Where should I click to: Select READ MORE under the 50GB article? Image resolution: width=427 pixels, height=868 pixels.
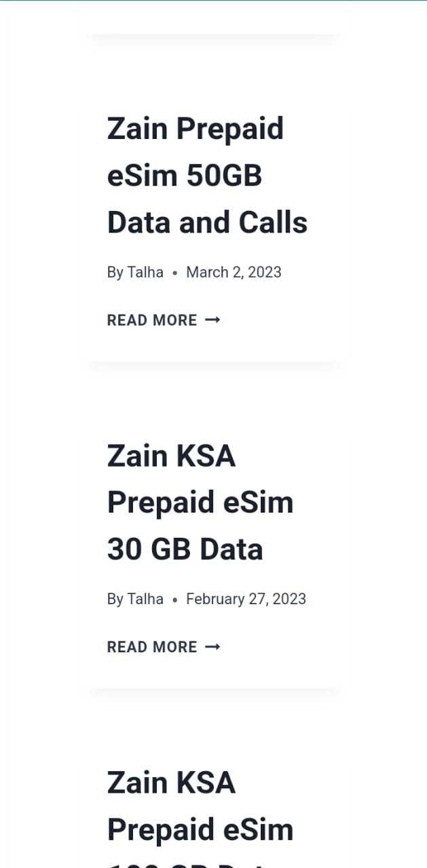point(152,320)
